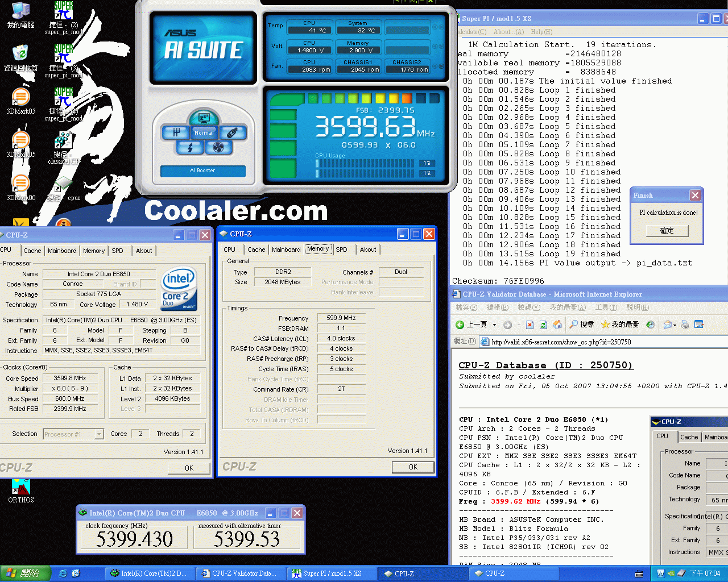Open IE History toolbar icon
Screen dimensions: 728x582
point(650,325)
